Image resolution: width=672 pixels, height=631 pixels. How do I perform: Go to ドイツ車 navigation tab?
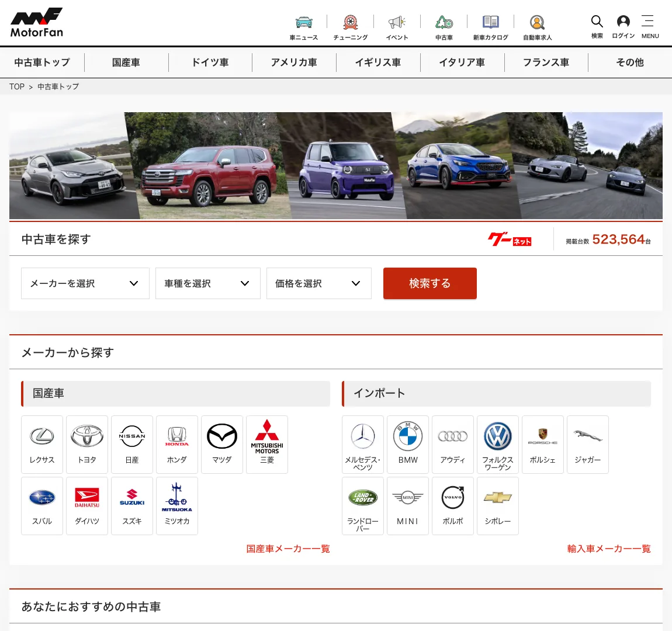[x=210, y=63]
